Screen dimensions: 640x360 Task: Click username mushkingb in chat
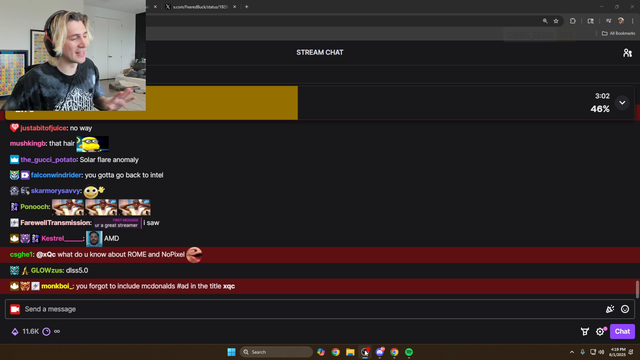pyautogui.click(x=28, y=144)
